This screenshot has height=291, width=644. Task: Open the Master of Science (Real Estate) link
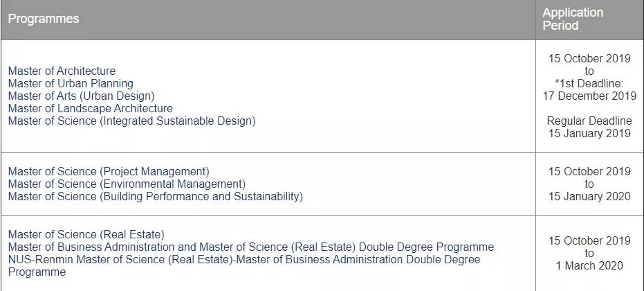point(86,235)
